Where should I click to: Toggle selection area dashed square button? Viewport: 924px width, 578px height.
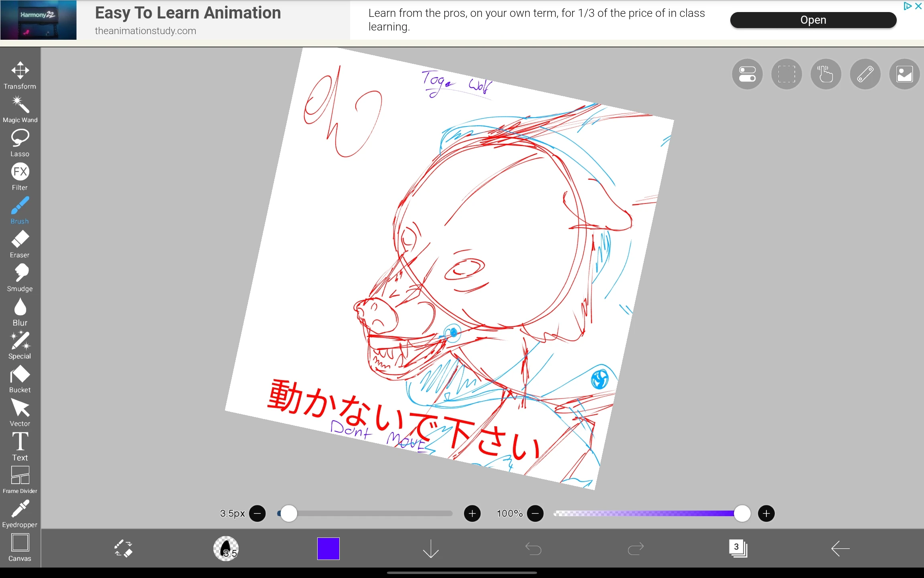[x=786, y=74]
